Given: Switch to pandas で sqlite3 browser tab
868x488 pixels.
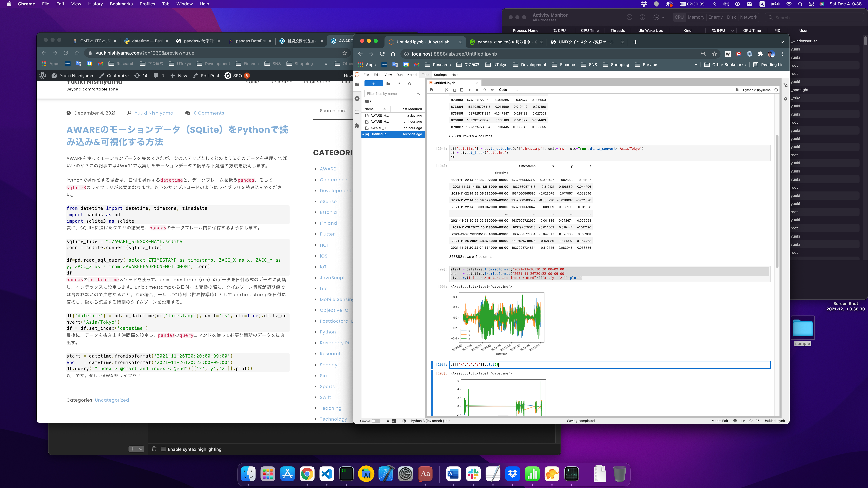Looking at the screenshot, I should 506,42.
